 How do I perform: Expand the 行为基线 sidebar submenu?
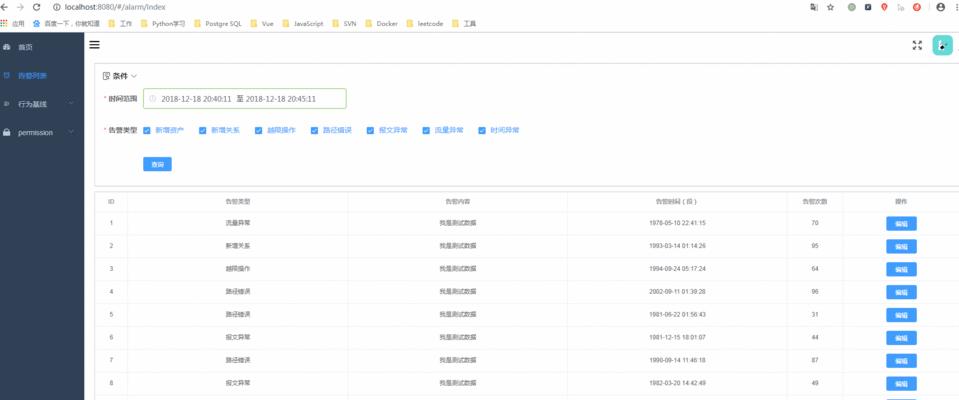click(42, 104)
